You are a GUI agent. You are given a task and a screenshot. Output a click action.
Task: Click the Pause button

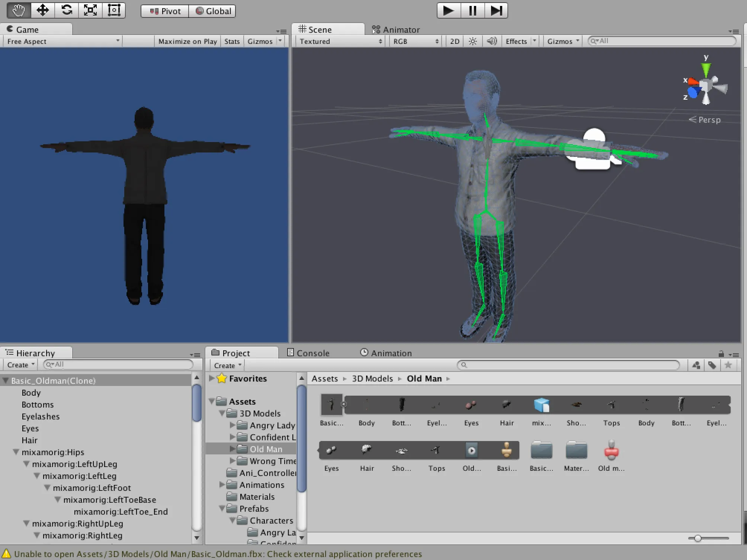472,10
